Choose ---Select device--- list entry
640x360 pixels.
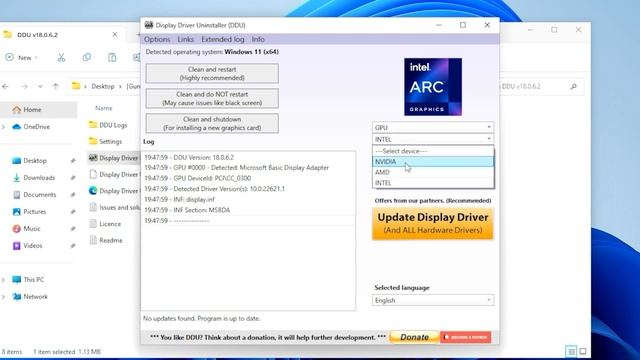point(433,151)
